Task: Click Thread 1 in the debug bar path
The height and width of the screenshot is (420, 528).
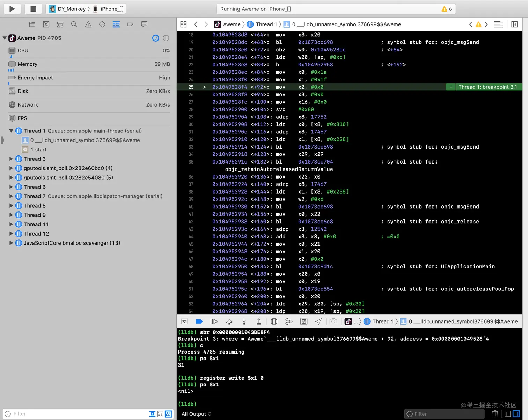Action: point(379,321)
